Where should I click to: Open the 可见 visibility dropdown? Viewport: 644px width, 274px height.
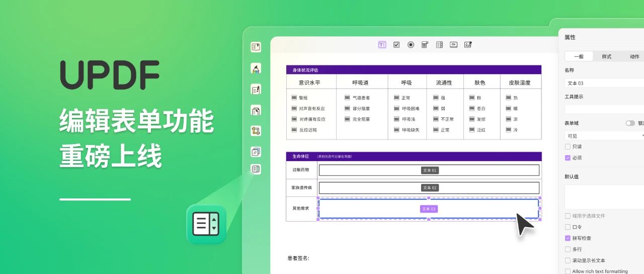tap(604, 136)
